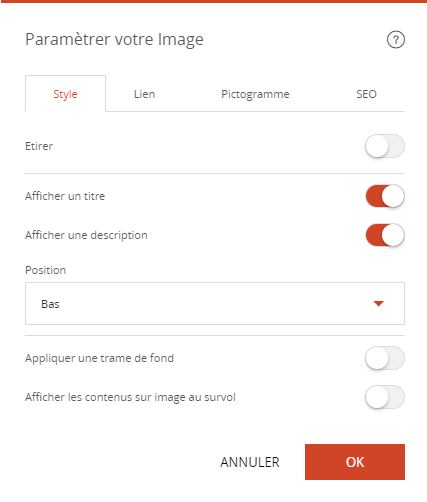
Task: Enable Appliquer une trame de fond toggle
Action: click(385, 358)
